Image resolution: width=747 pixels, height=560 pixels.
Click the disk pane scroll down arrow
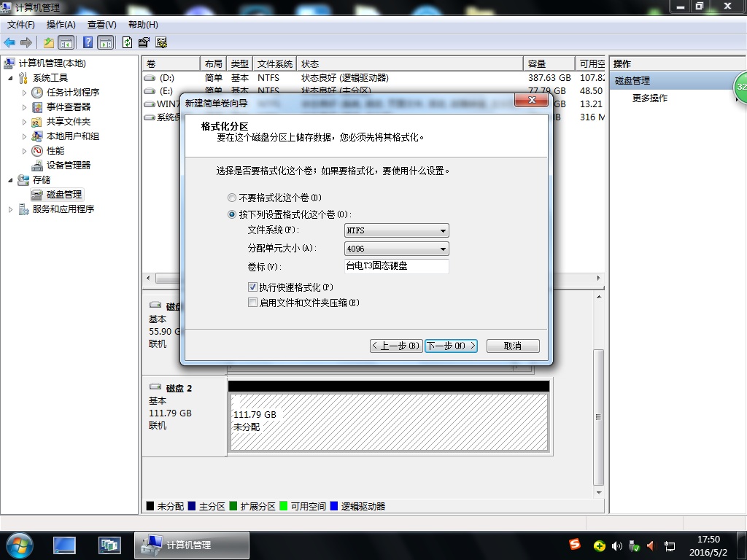click(x=599, y=493)
